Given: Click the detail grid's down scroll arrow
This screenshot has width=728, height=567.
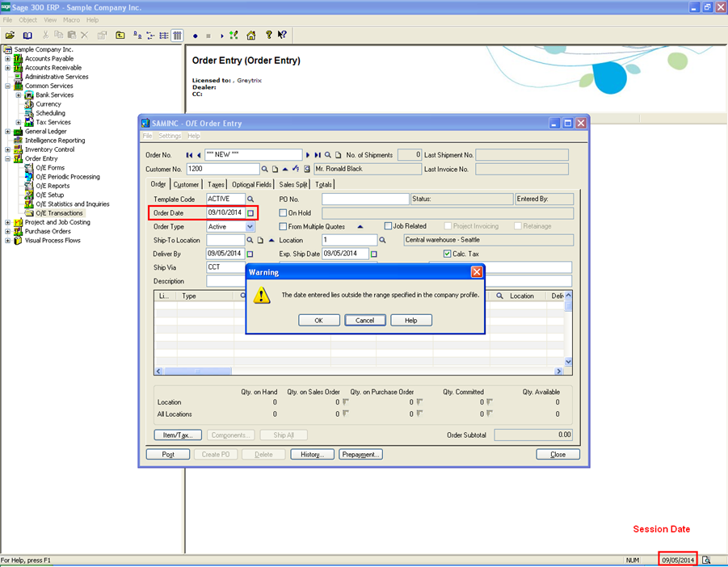Looking at the screenshot, I should point(568,362).
